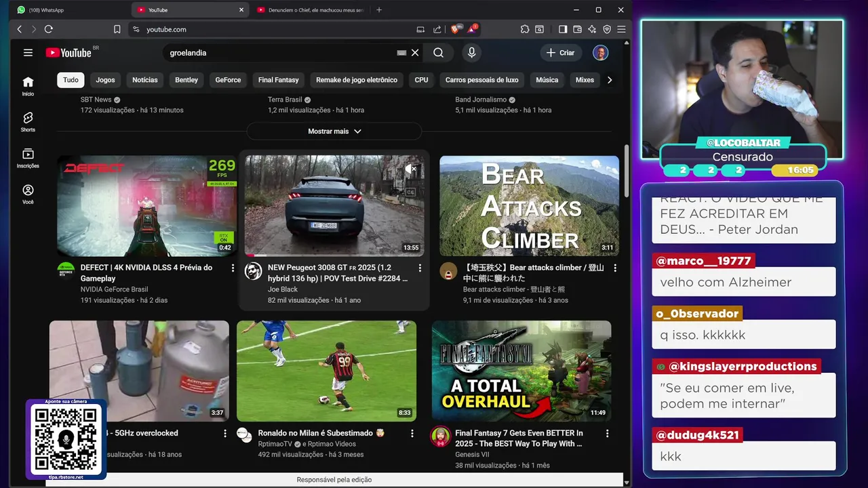Open Brave VPN shield icon

coord(607,29)
